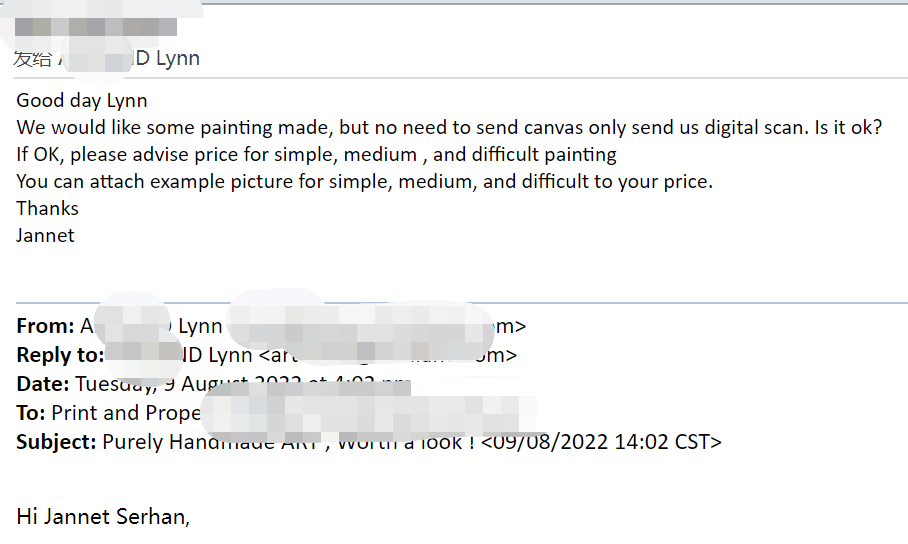Select the recipient 'ID Lynn' in header
Viewport: 908px width, 544px height.
pyautogui.click(x=167, y=58)
